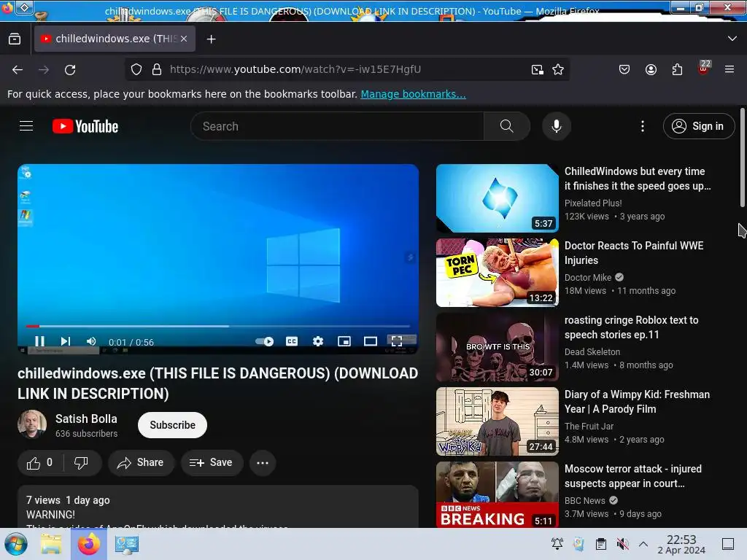The width and height of the screenshot is (747, 560).
Task: Expand the video description box
Action: tap(217, 506)
